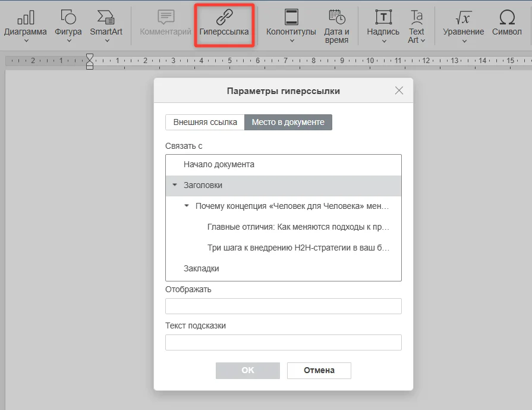Select heading «Главные отличия: Как меняются»
This screenshot has height=410, width=532.
(x=284, y=227)
